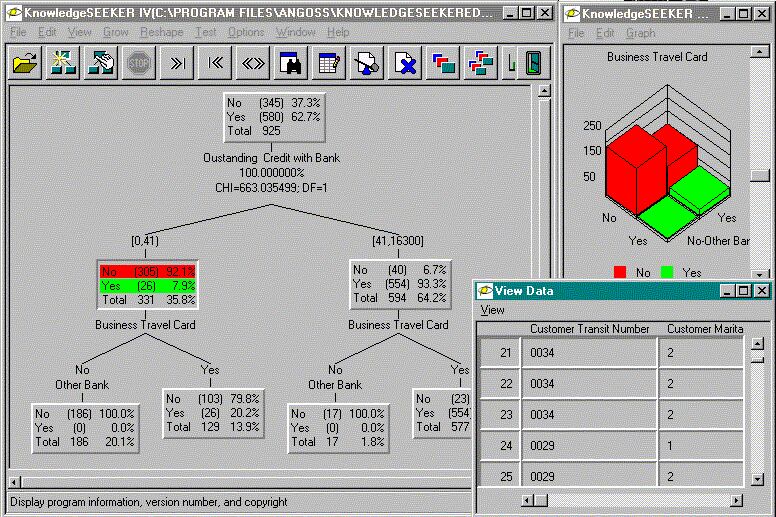This screenshot has height=517, width=776.
Task: Click the tall red front bar in chart
Action: (x=636, y=171)
